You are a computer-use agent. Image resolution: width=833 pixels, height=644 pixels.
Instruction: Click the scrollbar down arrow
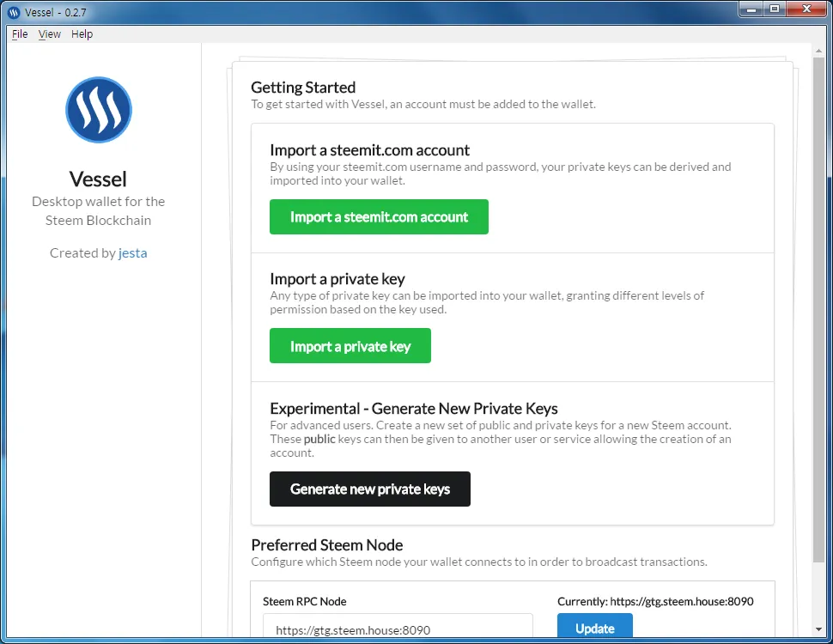tap(818, 629)
